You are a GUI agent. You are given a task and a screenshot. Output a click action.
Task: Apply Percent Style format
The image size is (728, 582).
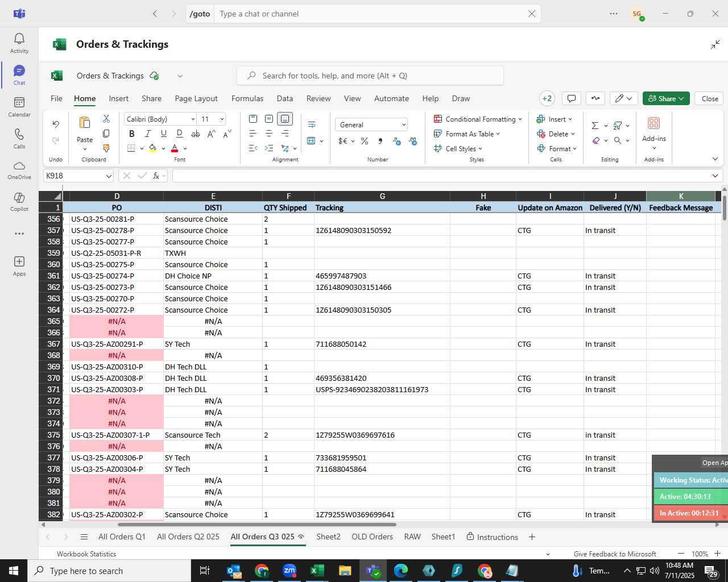[x=365, y=141]
